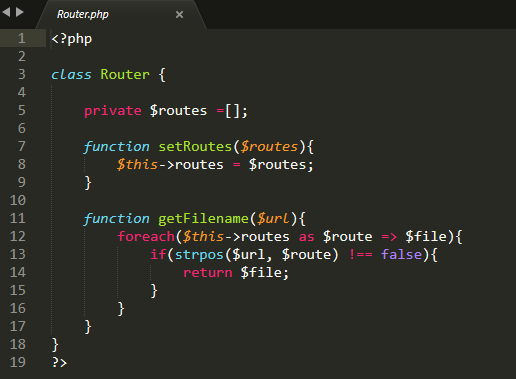Image resolution: width=516 pixels, height=379 pixels.
Task: Click line number 3 in gutter
Action: pyautogui.click(x=22, y=74)
